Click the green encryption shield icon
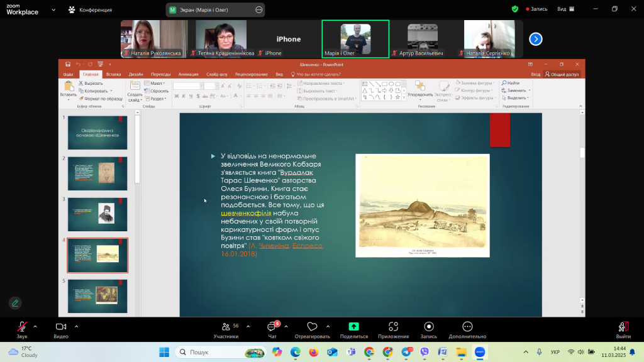 click(x=515, y=9)
